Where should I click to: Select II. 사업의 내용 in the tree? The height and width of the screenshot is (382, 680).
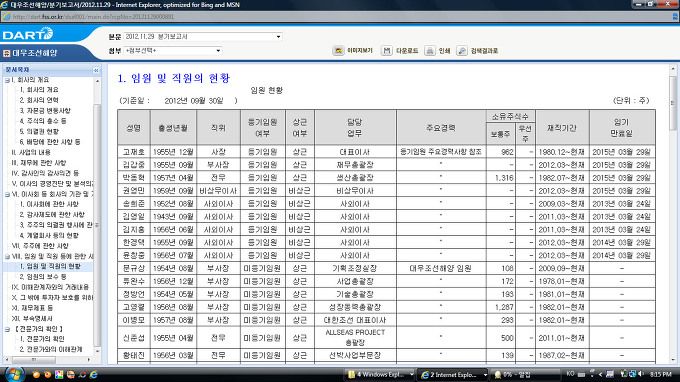31,152
